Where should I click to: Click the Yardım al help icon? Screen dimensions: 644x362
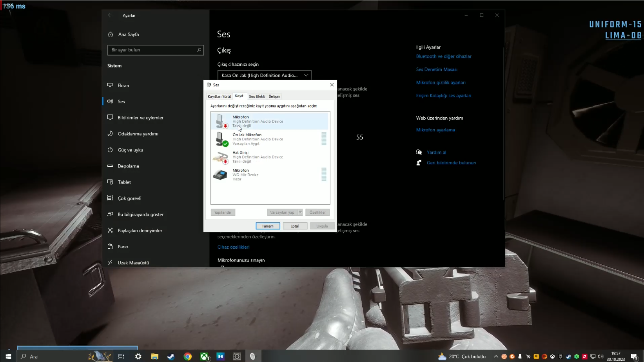coord(419,152)
